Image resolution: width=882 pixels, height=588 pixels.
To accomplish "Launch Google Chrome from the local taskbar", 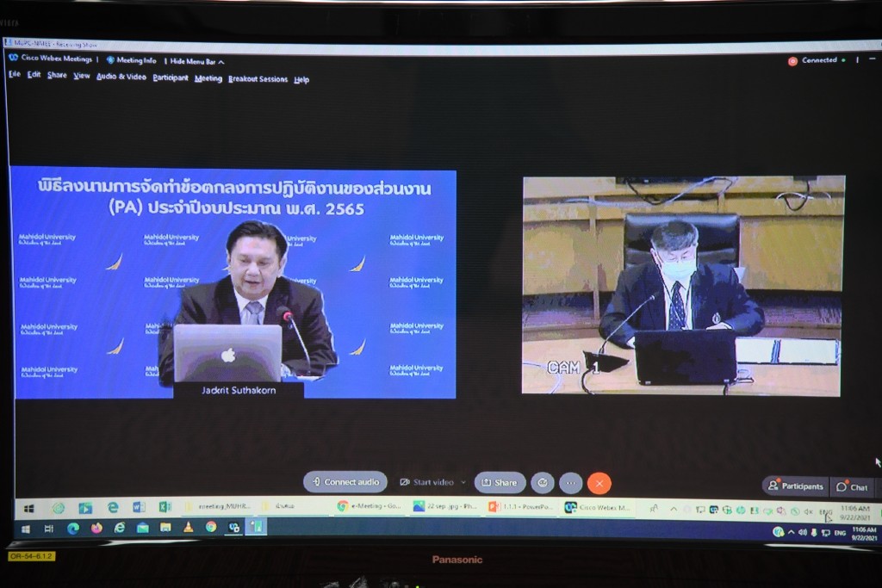I will click(211, 527).
